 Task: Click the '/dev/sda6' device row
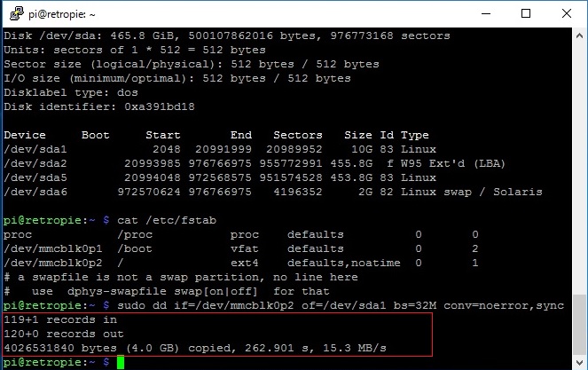pyautogui.click(x=273, y=193)
